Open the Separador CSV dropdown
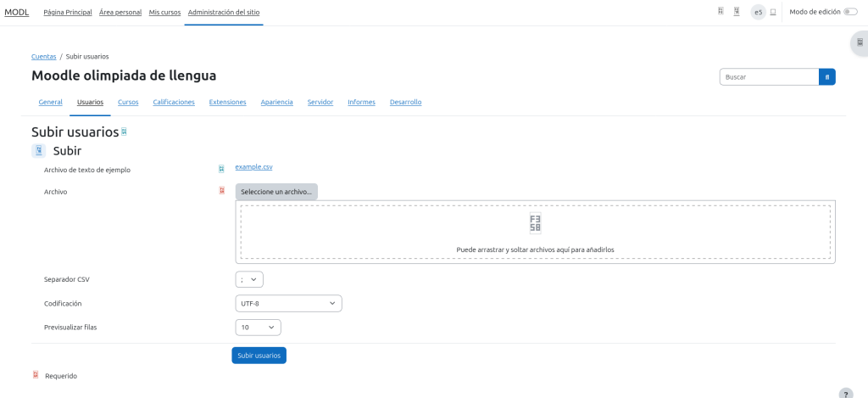This screenshot has width=868, height=398. [x=249, y=279]
